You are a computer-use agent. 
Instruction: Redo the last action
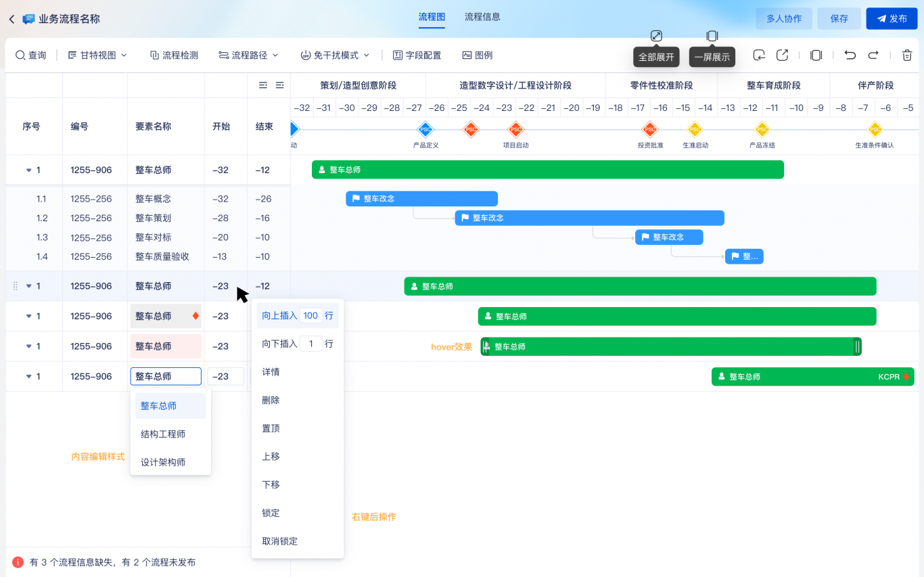coord(873,55)
